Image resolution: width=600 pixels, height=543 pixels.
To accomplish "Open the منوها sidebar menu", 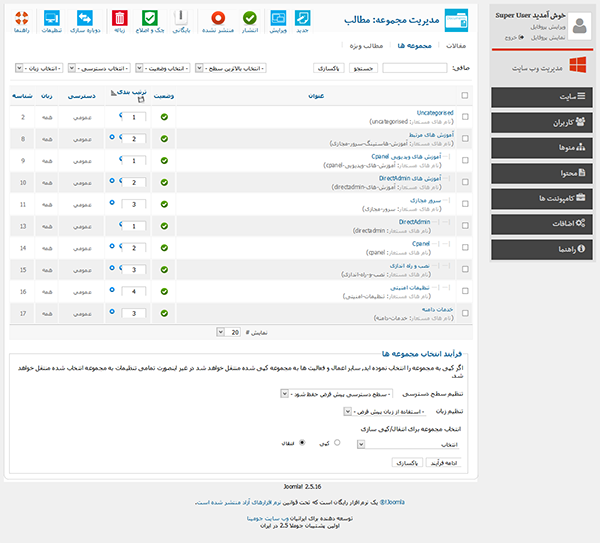I will (542, 148).
